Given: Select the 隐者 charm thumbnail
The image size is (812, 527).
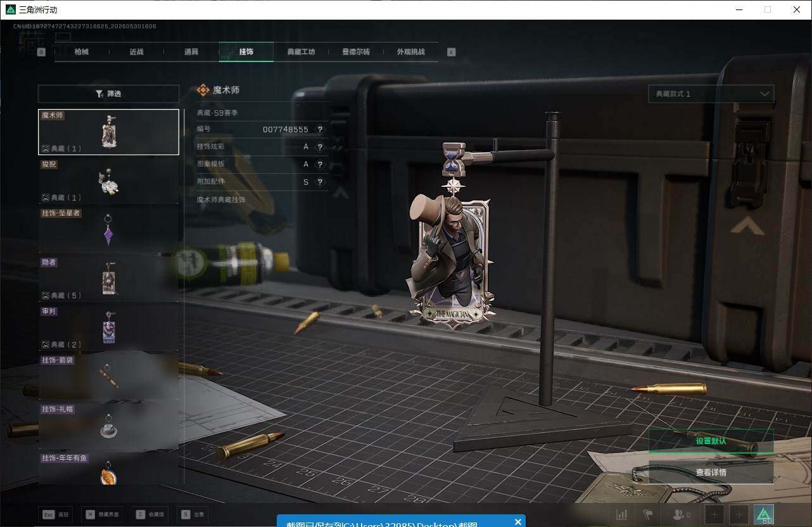Looking at the screenshot, I should tap(108, 279).
